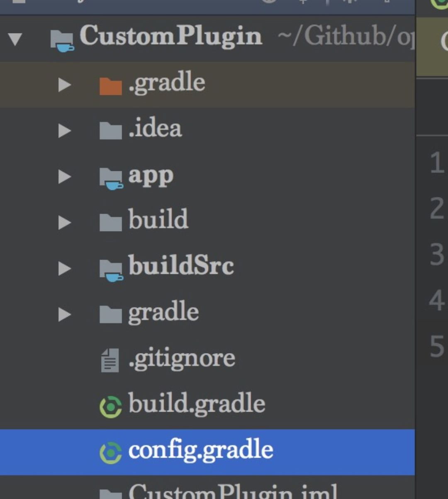Expand the .idea folder arrow
This screenshot has width=448, height=499.
[64, 131]
